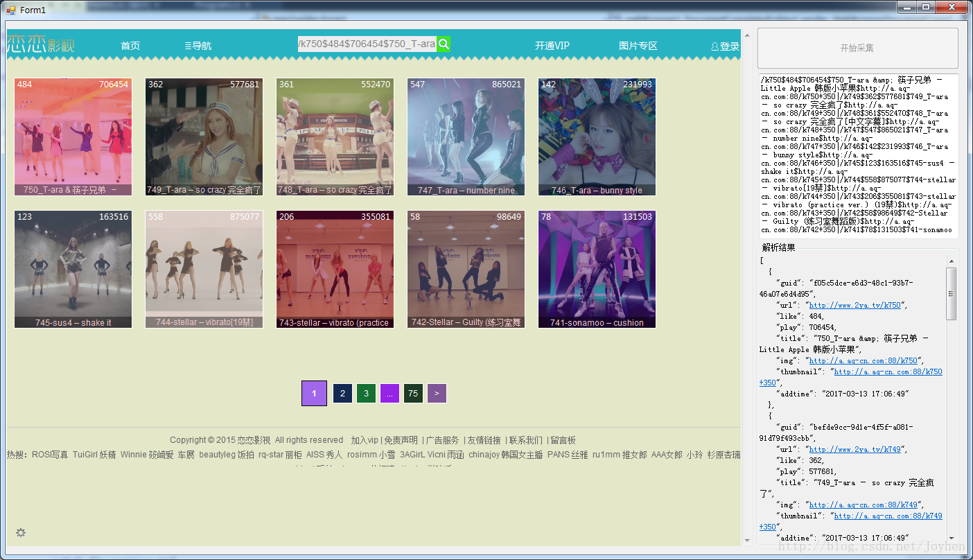Image resolution: width=973 pixels, height=560 pixels.
Task: Click the 开始采集 button
Action: click(x=857, y=48)
